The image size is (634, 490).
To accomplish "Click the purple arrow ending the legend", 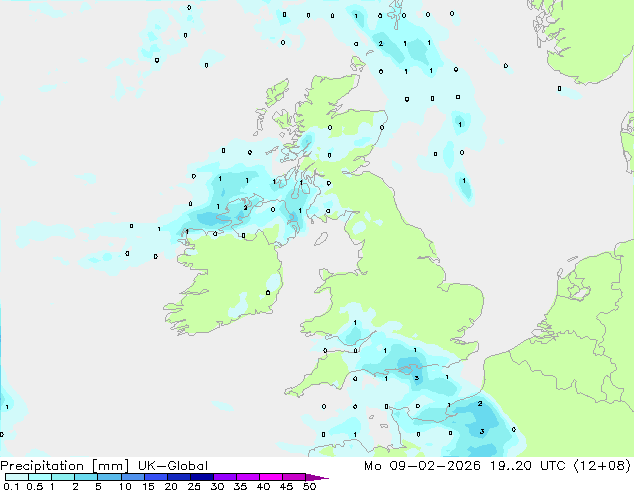I will (x=317, y=477).
